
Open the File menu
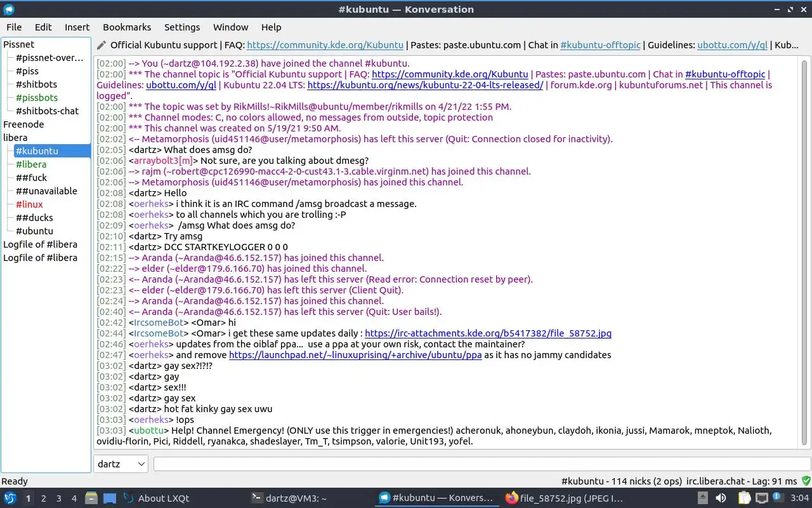[14, 27]
